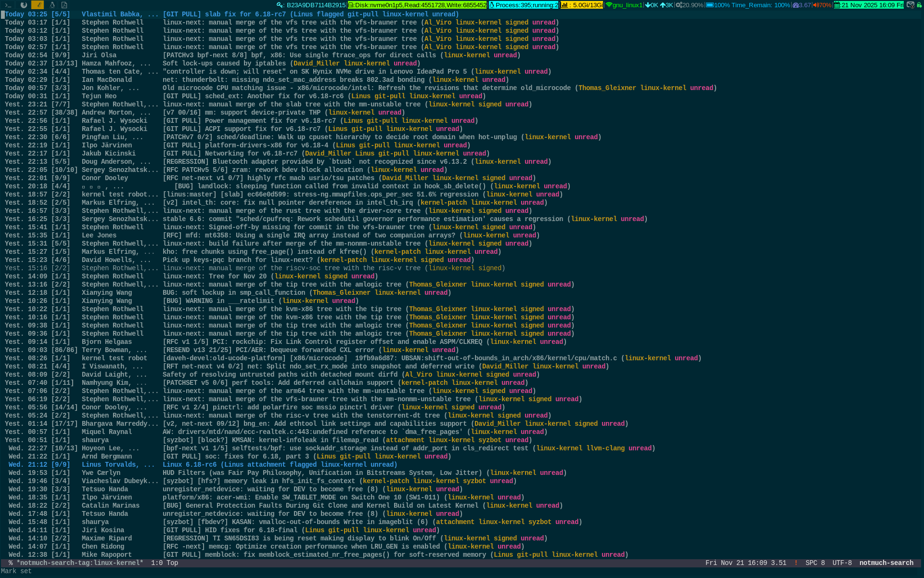
Task: Click the memory usage 5.0Gi/13Gi block
Action: coord(581,5)
